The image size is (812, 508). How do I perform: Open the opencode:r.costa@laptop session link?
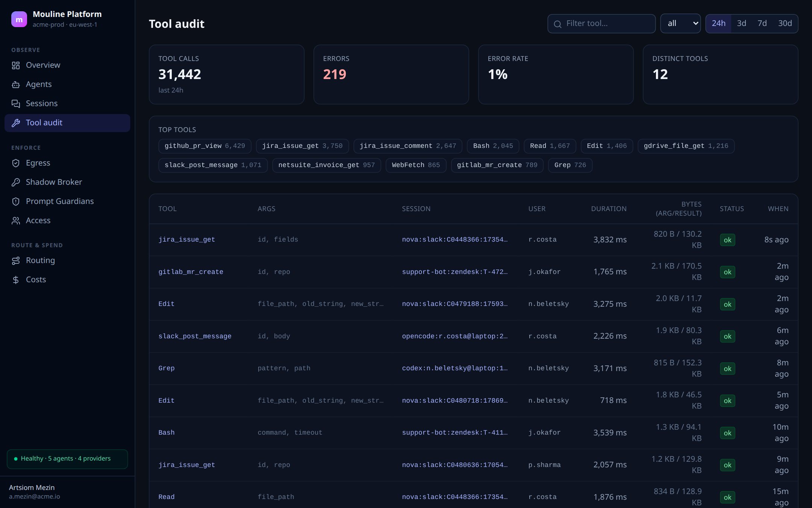(x=455, y=336)
